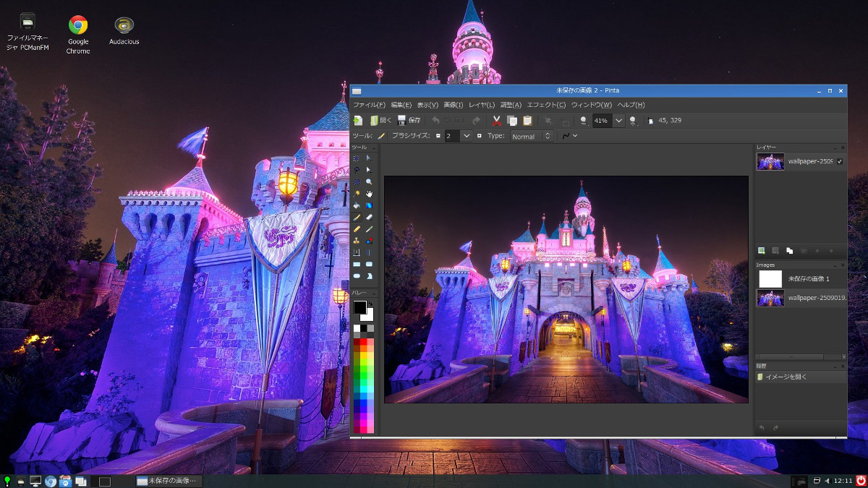868x488 pixels.
Task: Toggle visibility checkbox of wallpaper layer
Action: (839, 162)
